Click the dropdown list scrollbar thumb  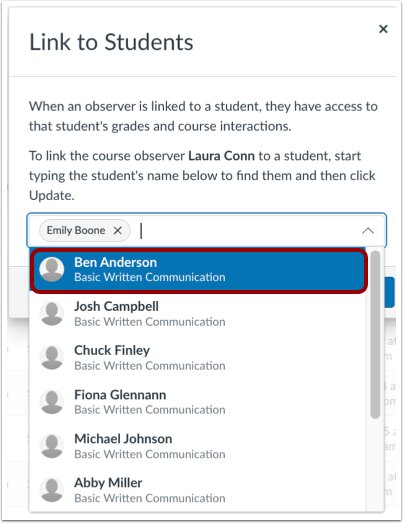pyautogui.click(x=375, y=335)
